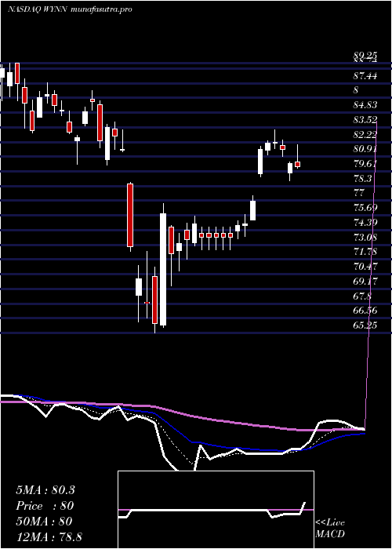
Task: Click the 79.61 price axis label
Action: point(365,164)
